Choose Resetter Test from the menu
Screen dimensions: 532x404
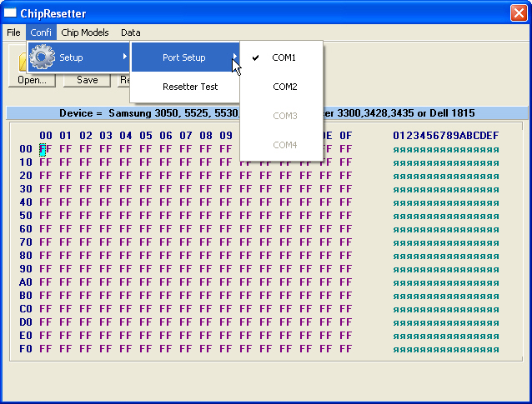[190, 87]
